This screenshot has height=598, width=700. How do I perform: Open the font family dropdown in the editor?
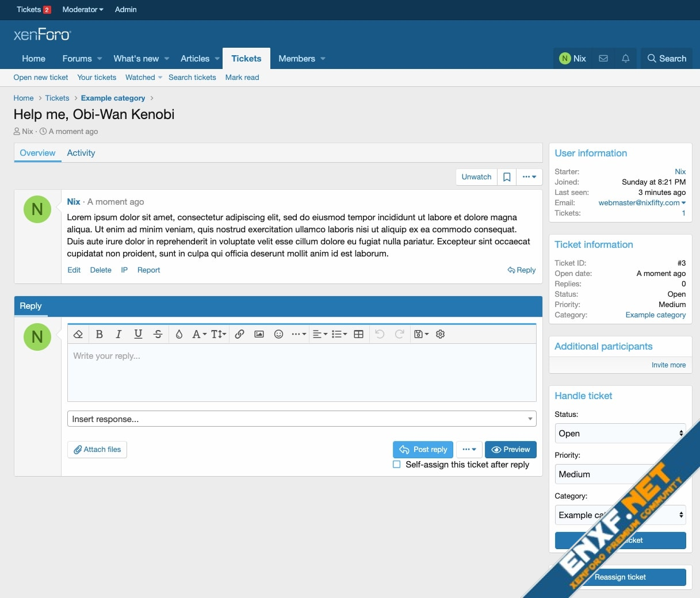click(199, 334)
